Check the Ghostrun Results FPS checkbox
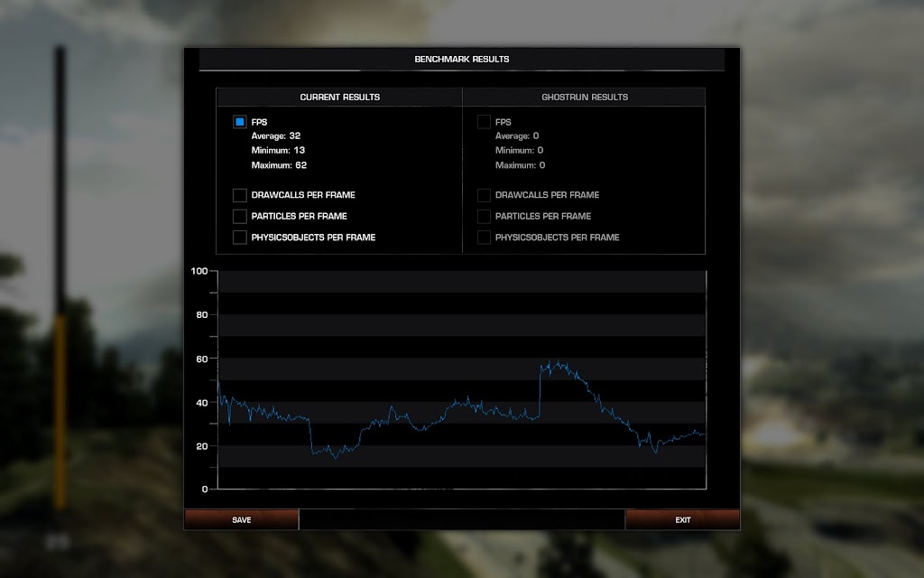 [x=484, y=122]
